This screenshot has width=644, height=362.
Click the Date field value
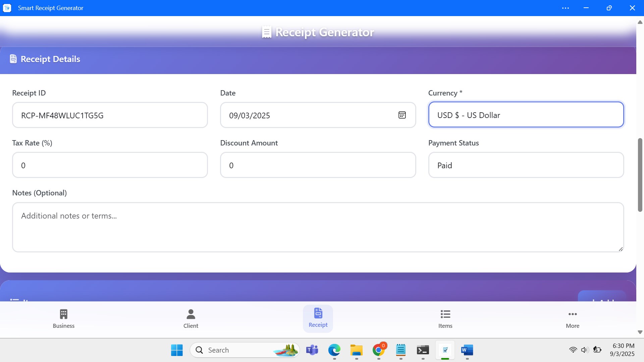point(250,116)
